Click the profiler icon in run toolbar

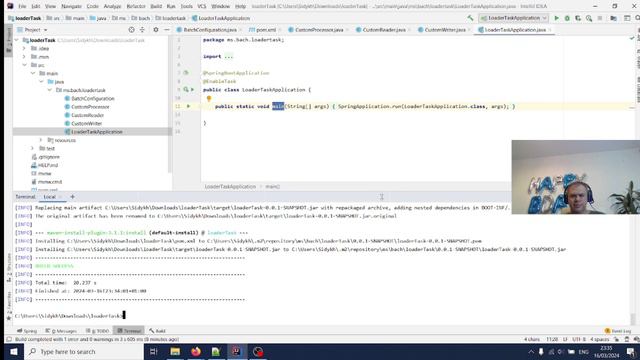(x=589, y=18)
